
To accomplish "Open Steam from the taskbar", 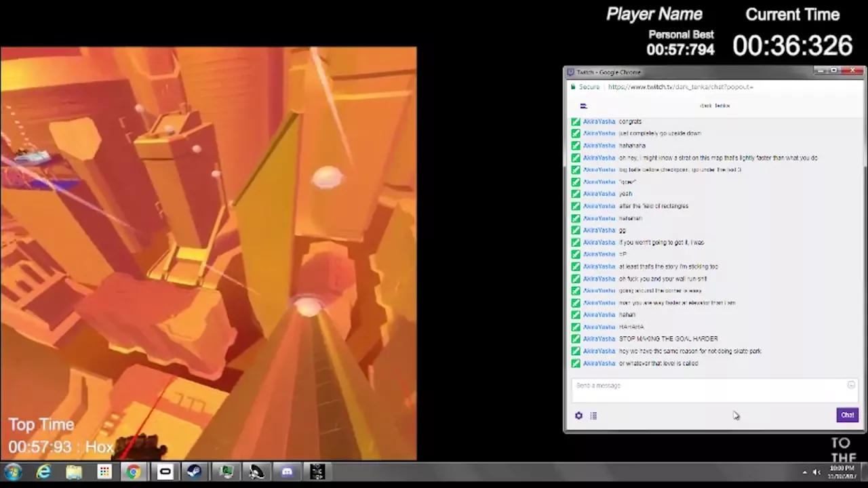I will tap(195, 472).
